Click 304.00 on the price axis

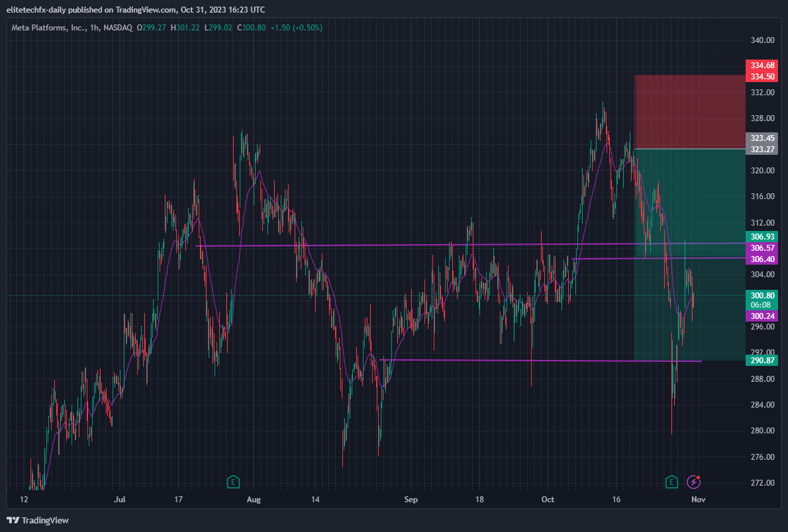click(762, 275)
